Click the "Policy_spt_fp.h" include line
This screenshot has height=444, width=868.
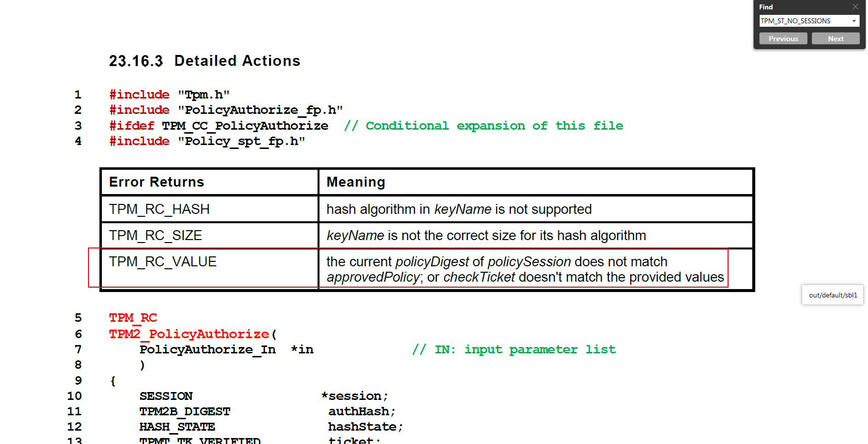pyautogui.click(x=207, y=141)
